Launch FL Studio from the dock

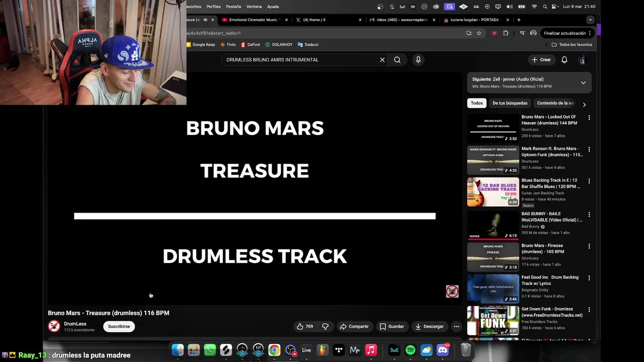tap(323, 350)
